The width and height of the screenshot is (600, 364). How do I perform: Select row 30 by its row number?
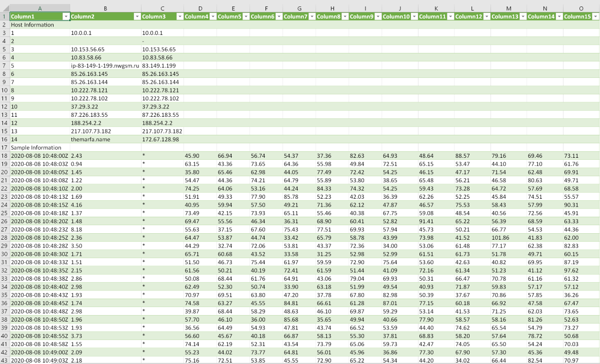(x=4, y=254)
